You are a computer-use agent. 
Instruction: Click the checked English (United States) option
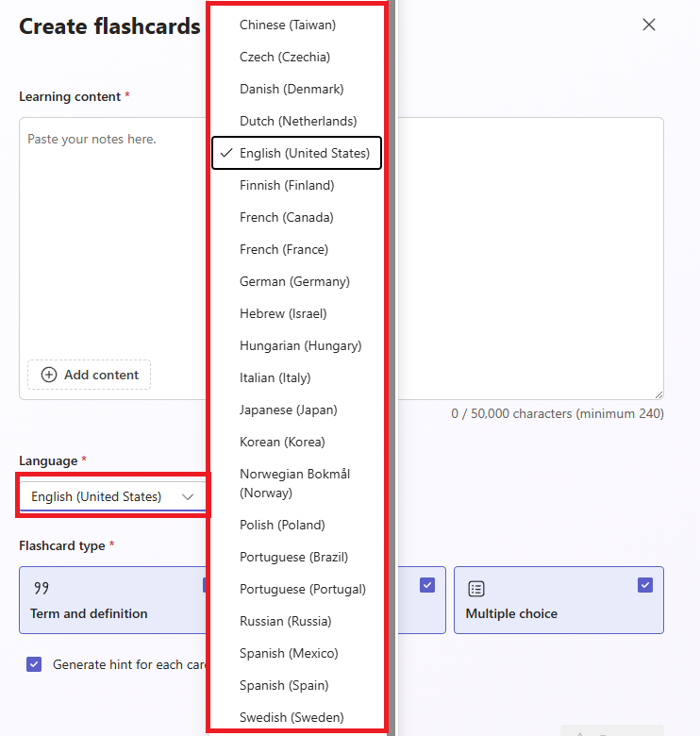(296, 153)
